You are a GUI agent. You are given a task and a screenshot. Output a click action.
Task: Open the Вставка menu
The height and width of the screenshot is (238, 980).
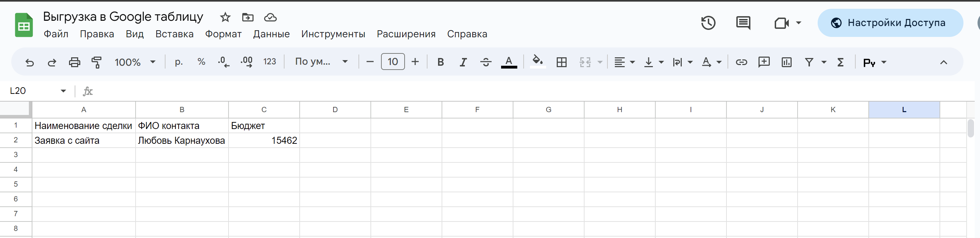coord(174,34)
